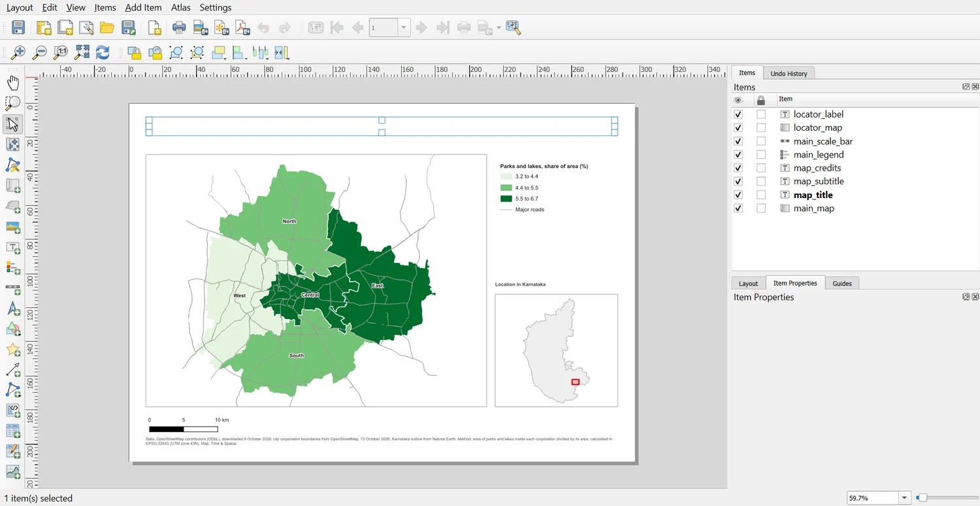This screenshot has width=980, height=506.
Task: Toggle visibility checkbox for map_title
Action: pos(738,195)
